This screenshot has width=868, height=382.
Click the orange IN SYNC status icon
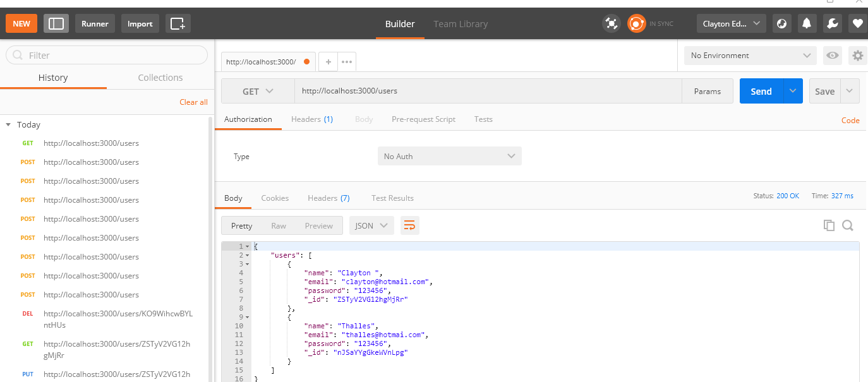pos(636,23)
